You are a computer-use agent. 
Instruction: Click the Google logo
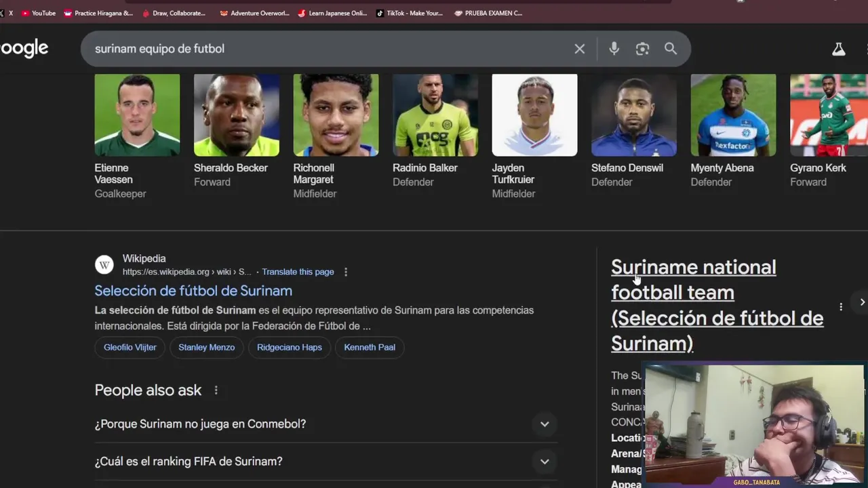tap(24, 48)
